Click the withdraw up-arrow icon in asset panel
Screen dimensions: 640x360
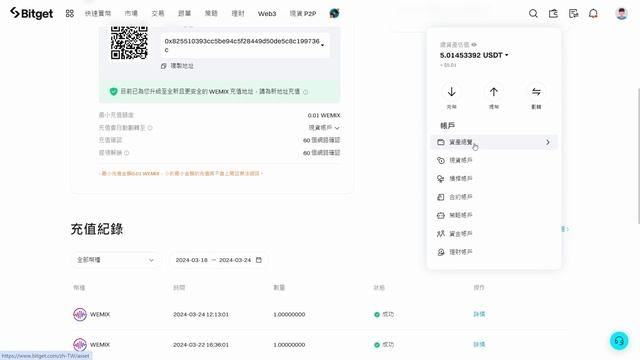point(494,92)
